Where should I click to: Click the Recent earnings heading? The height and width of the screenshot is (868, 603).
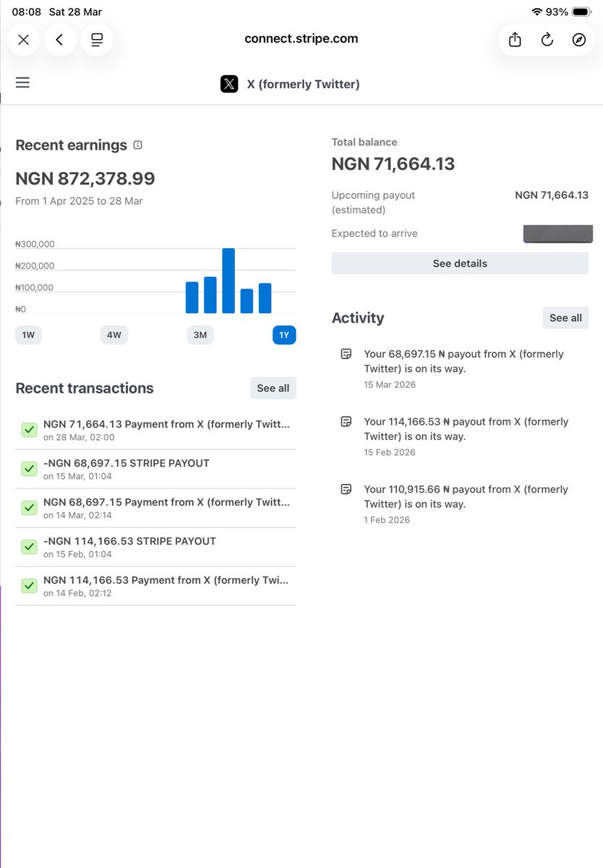click(x=71, y=145)
